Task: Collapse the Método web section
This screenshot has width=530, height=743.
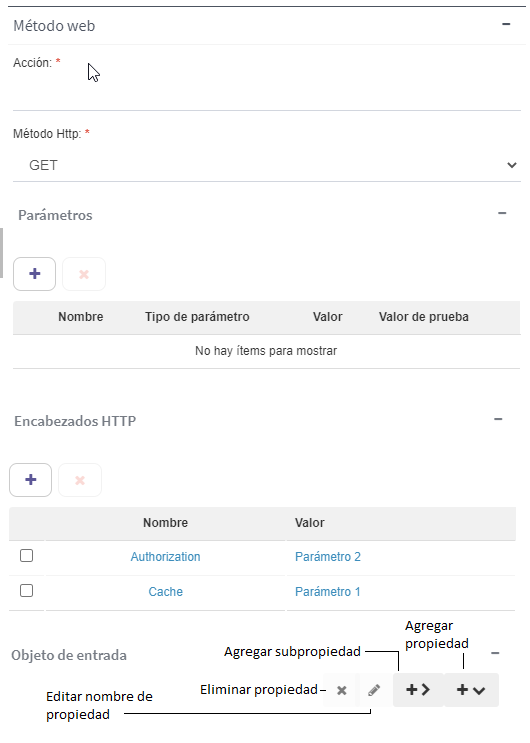Action: point(506,24)
